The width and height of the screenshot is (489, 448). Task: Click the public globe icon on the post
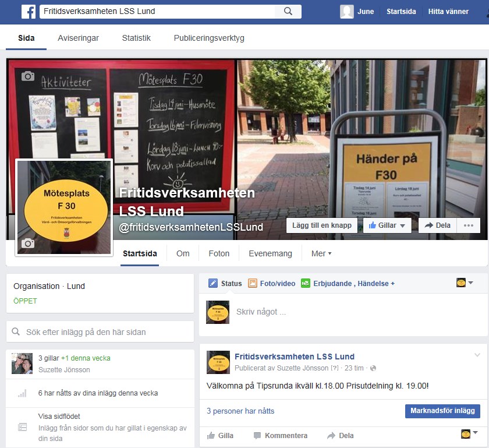point(373,368)
